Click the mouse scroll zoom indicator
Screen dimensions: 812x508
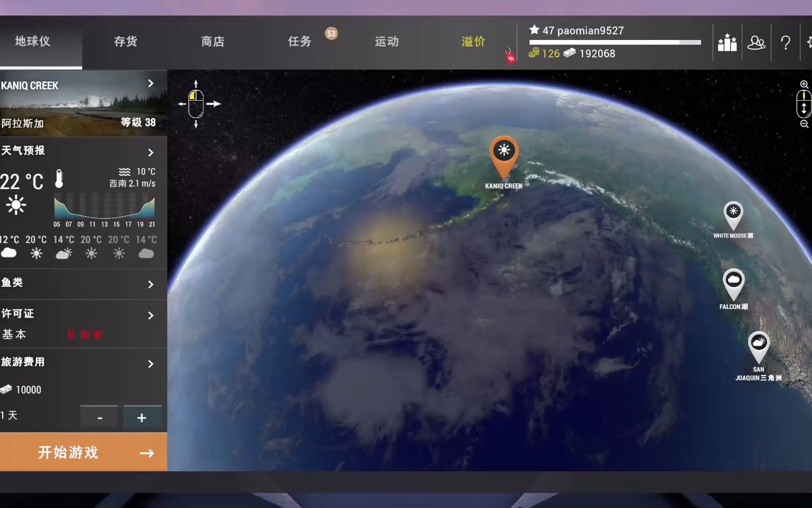[x=804, y=104]
